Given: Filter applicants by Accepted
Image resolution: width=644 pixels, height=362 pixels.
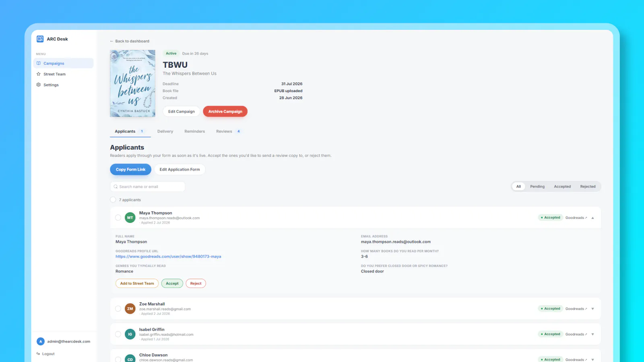Looking at the screenshot, I should pos(562,187).
